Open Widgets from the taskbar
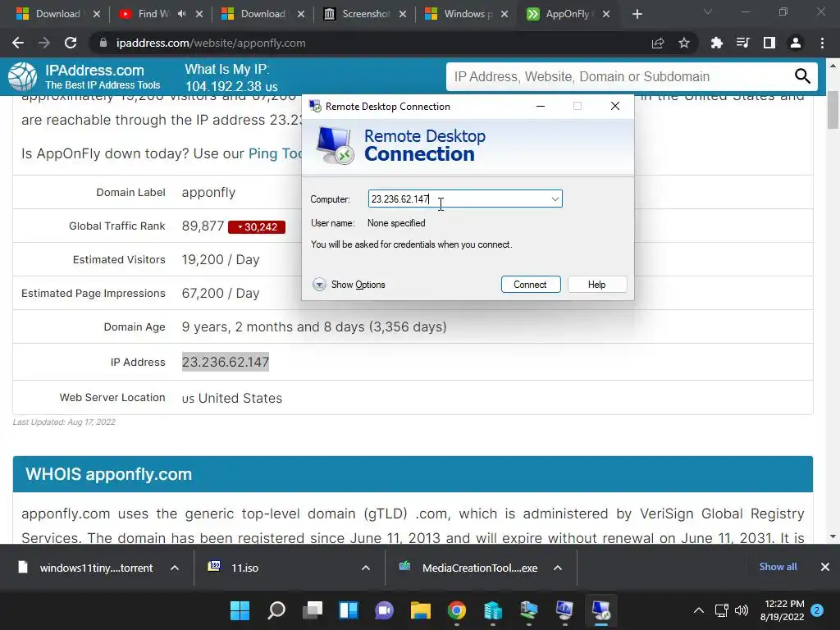The image size is (840, 630). pyautogui.click(x=348, y=610)
